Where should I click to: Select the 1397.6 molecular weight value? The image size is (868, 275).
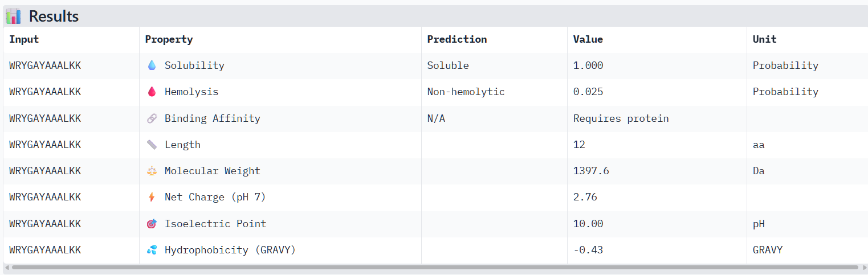point(591,171)
